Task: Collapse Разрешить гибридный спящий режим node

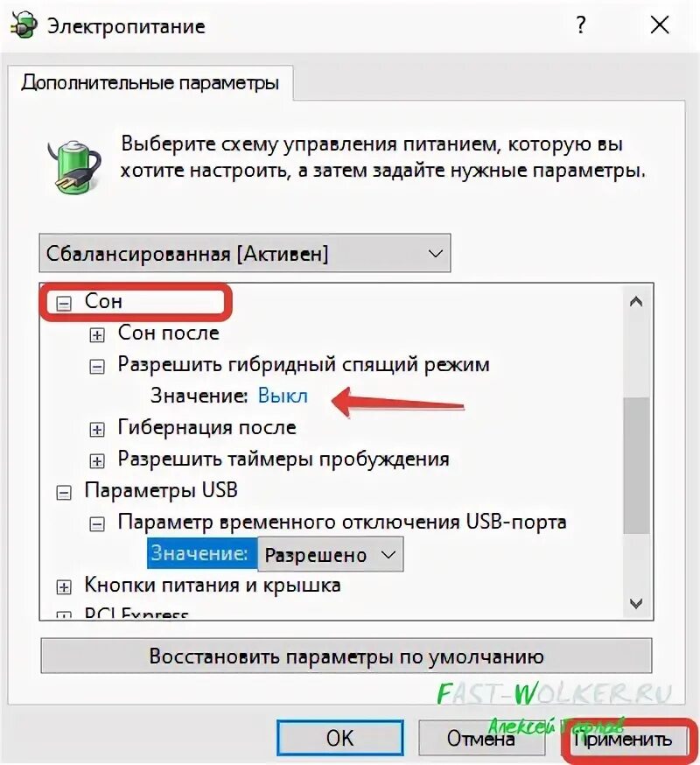Action: click(97, 367)
